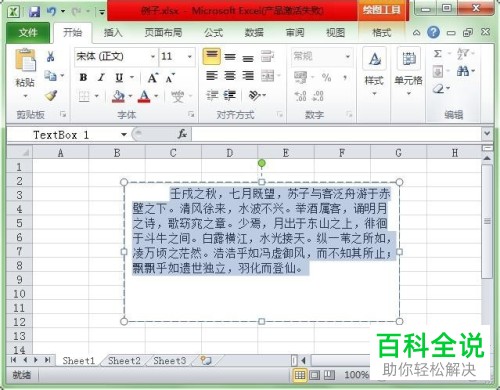Apply the red font color
This screenshot has height=390, width=500.
(x=144, y=96)
